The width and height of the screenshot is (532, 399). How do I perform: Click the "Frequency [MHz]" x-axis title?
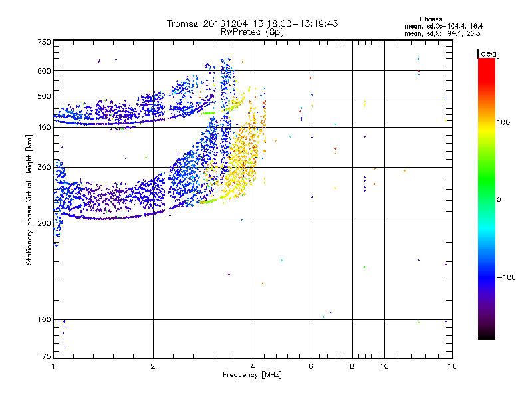252,375
